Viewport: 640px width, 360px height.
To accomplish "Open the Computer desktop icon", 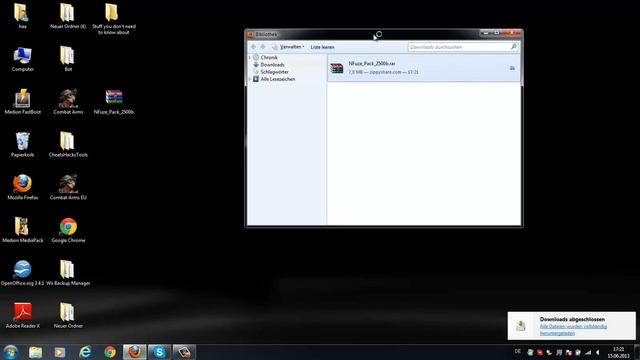I will click(x=22, y=59).
